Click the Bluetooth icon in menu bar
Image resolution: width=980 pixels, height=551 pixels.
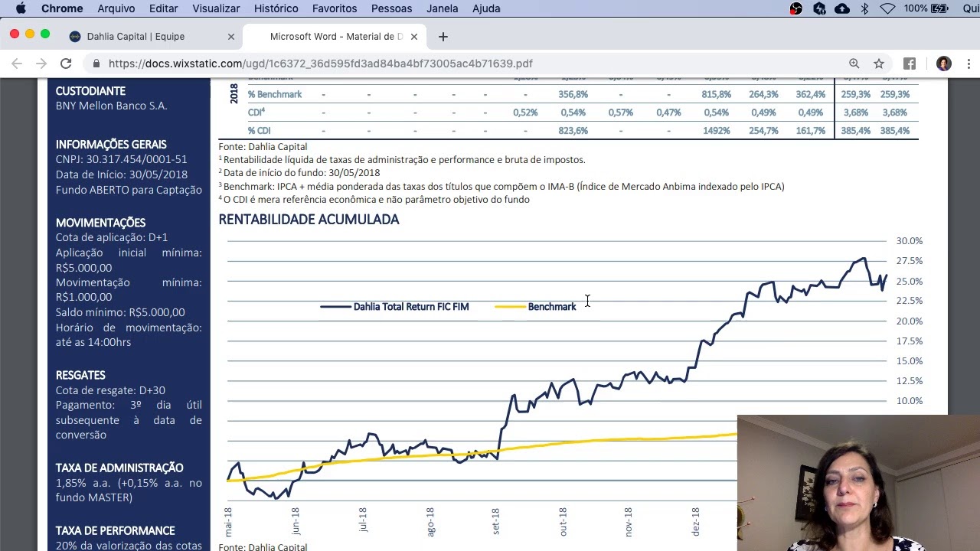tap(865, 8)
